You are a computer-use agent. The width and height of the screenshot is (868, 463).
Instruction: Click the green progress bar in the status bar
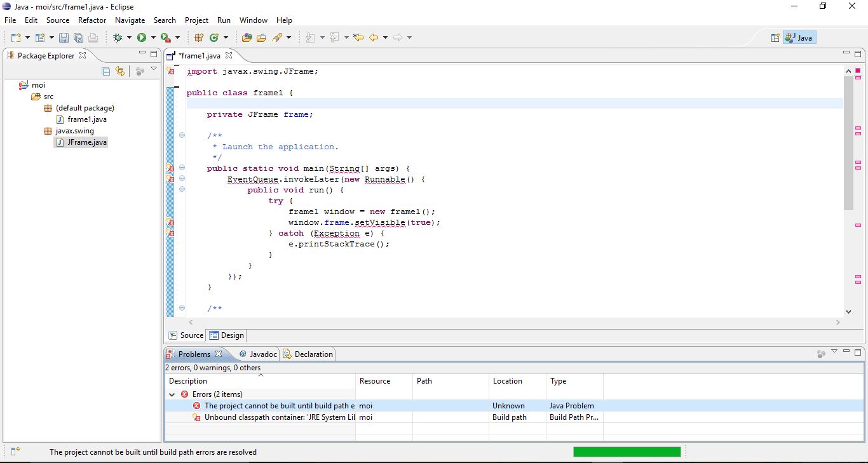point(626,452)
